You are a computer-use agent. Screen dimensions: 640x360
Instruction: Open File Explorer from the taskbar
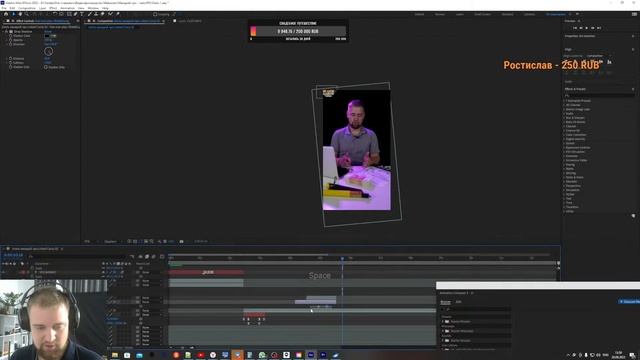pos(115,355)
